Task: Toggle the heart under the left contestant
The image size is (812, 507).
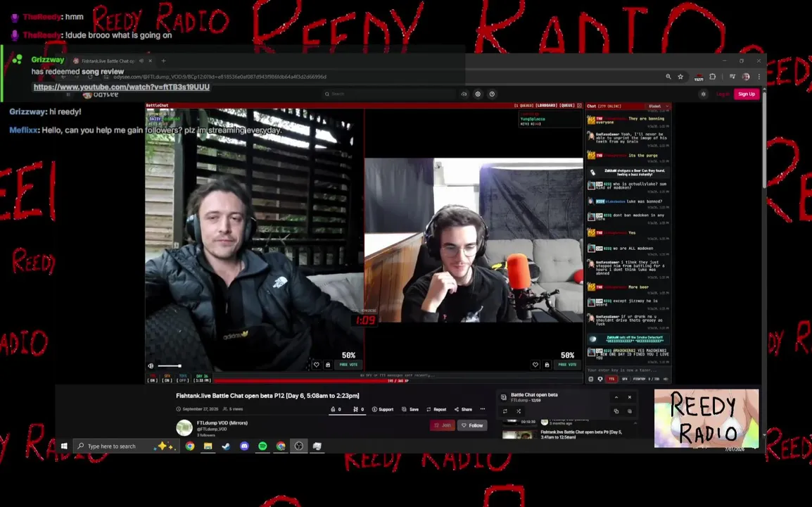Action: pyautogui.click(x=317, y=365)
